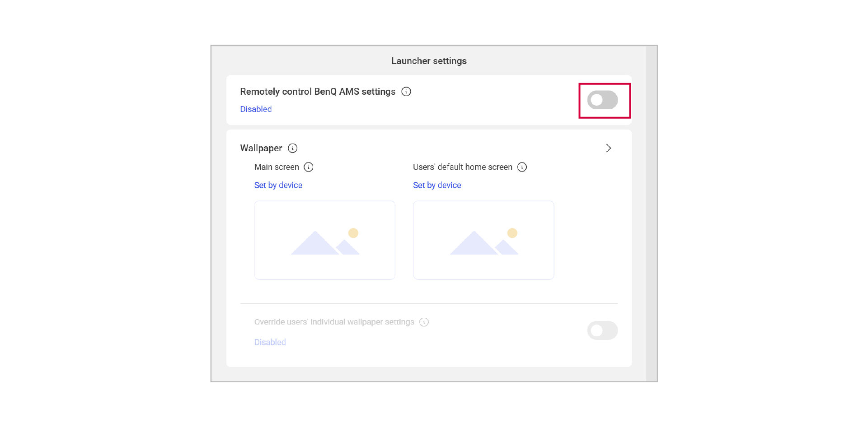Toggle Override users' individual wallpaper settings
The image size is (868, 427).
pyautogui.click(x=602, y=330)
